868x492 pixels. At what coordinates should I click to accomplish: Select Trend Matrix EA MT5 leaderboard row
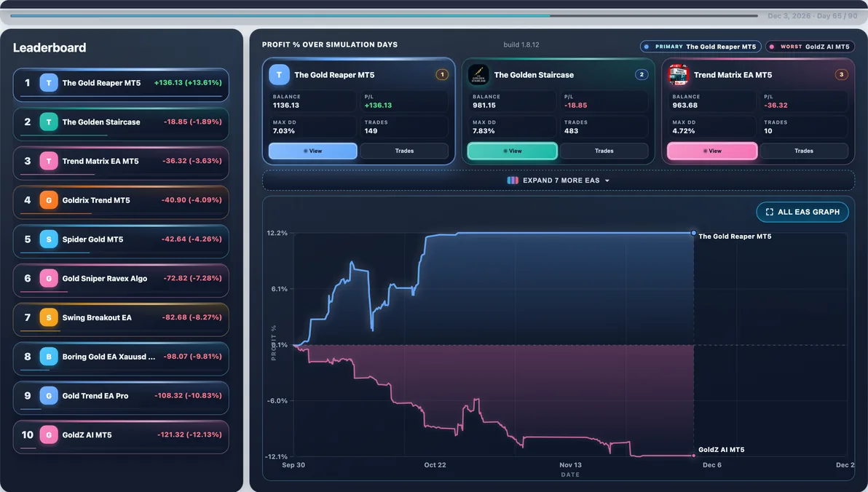point(121,163)
